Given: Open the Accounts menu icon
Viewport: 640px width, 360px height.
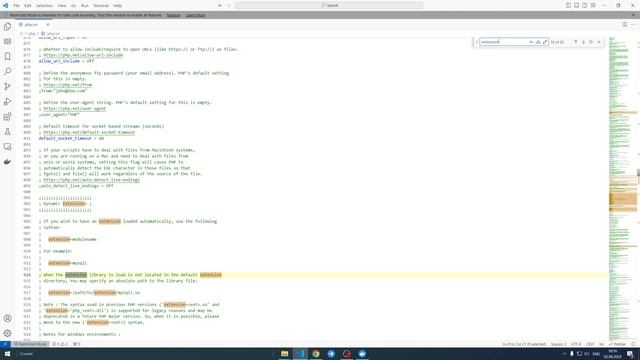Looking at the screenshot, I should (7, 318).
